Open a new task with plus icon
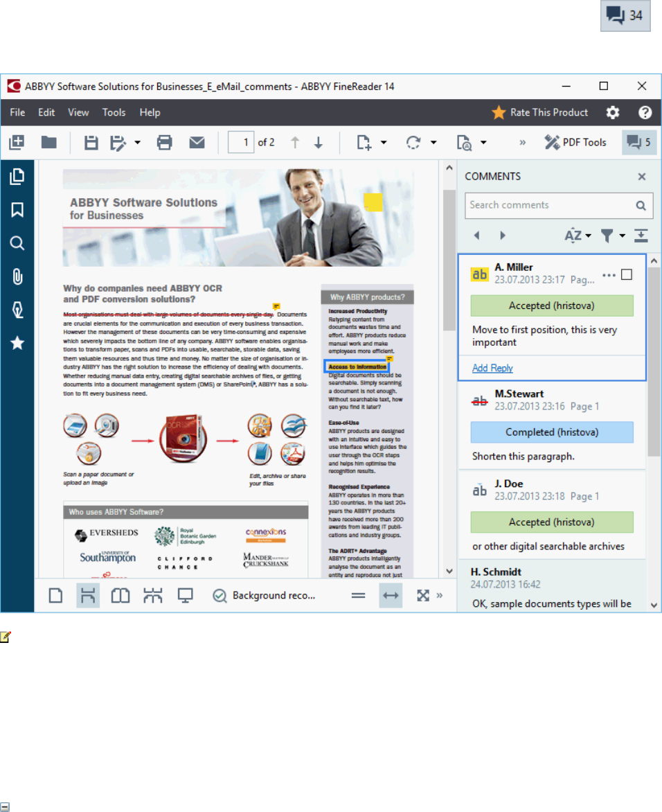Screen dimensions: 662x812 click(x=17, y=143)
